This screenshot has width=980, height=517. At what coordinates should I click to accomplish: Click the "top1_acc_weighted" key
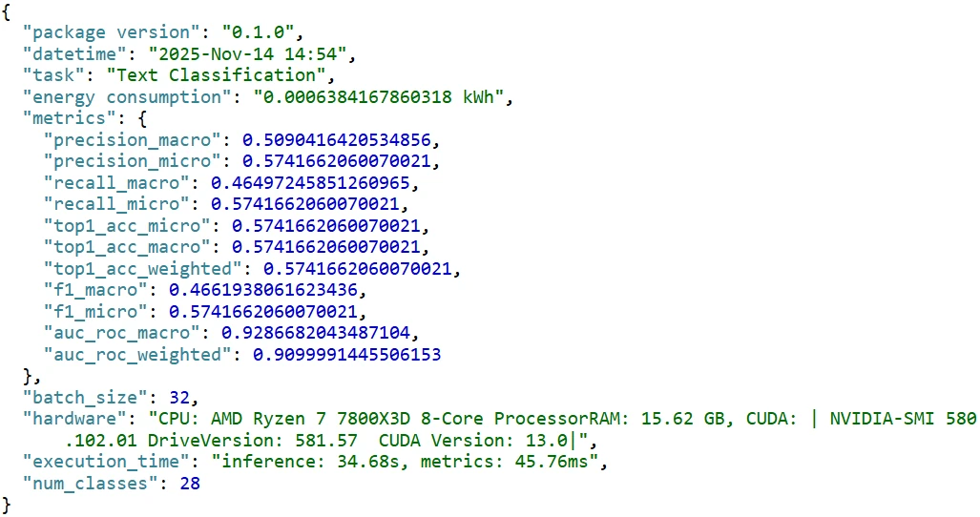(x=142, y=269)
